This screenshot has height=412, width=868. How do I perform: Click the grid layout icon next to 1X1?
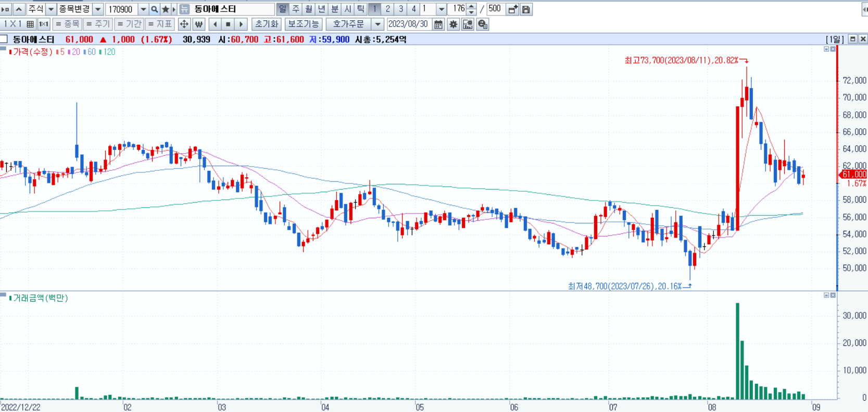click(30, 24)
